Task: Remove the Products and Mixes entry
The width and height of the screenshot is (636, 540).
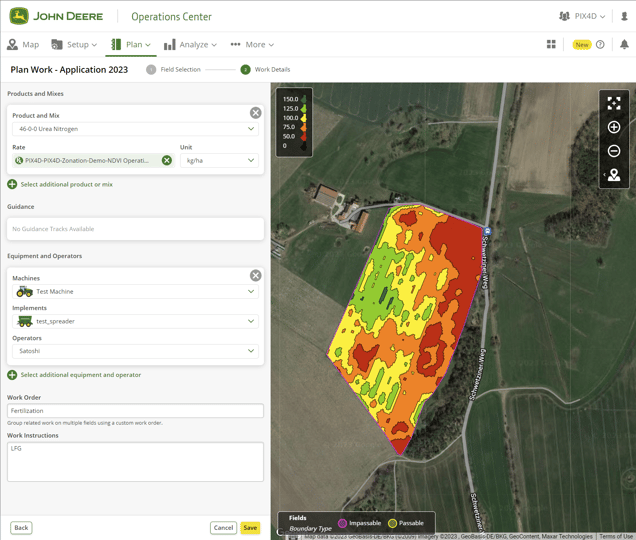Action: [255, 113]
